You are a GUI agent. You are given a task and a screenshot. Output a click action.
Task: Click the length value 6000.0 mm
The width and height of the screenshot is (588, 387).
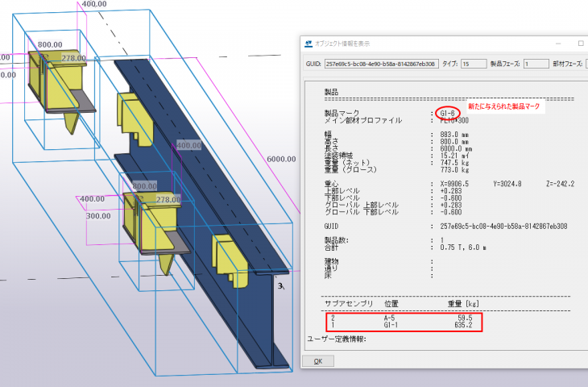(x=457, y=148)
